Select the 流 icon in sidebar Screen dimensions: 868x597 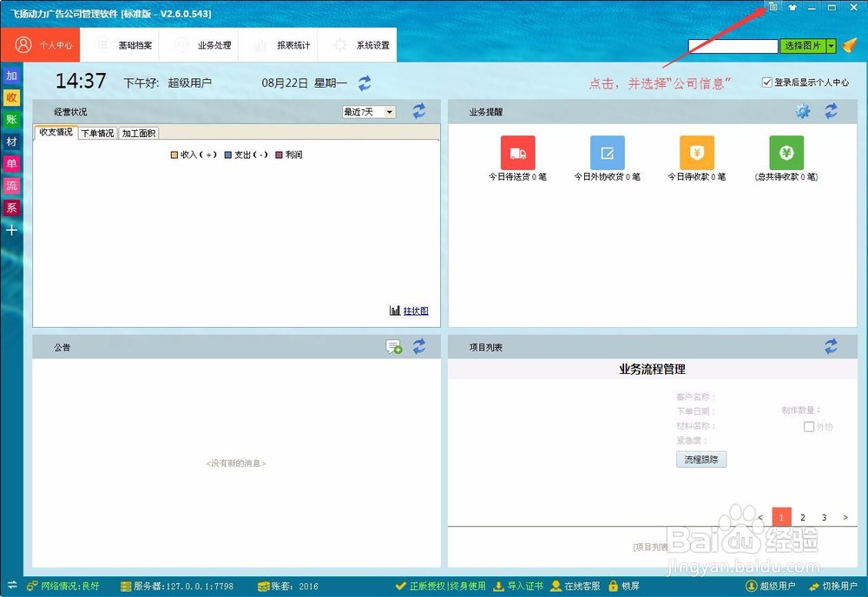(11, 186)
